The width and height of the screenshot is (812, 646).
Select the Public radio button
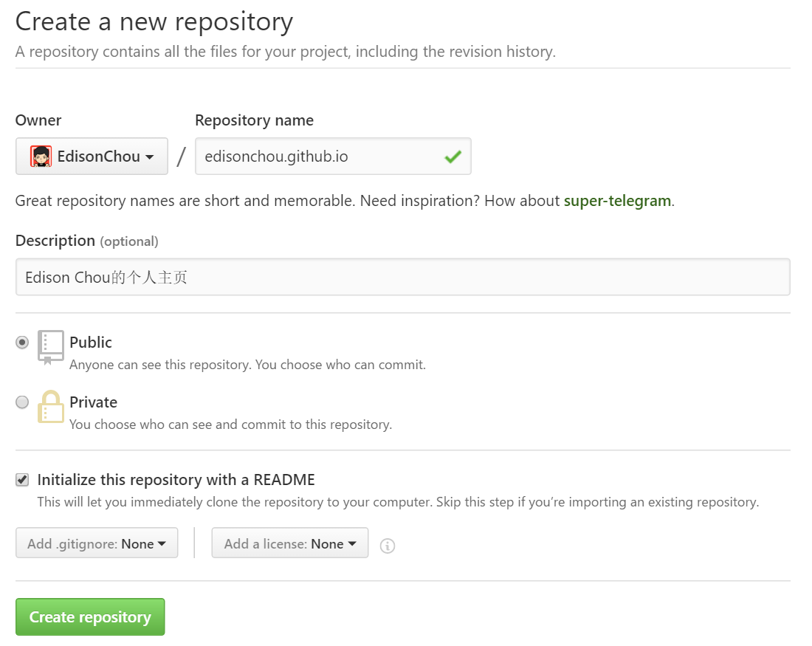[22, 343]
